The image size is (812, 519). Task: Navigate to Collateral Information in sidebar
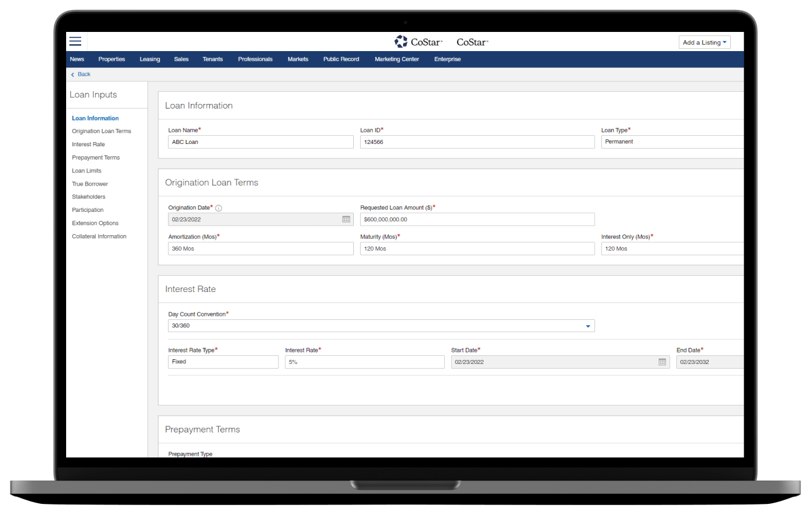coord(99,236)
